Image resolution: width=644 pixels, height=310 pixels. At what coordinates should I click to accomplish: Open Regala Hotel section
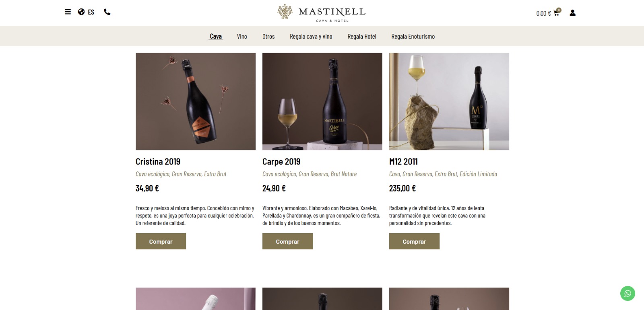362,36
